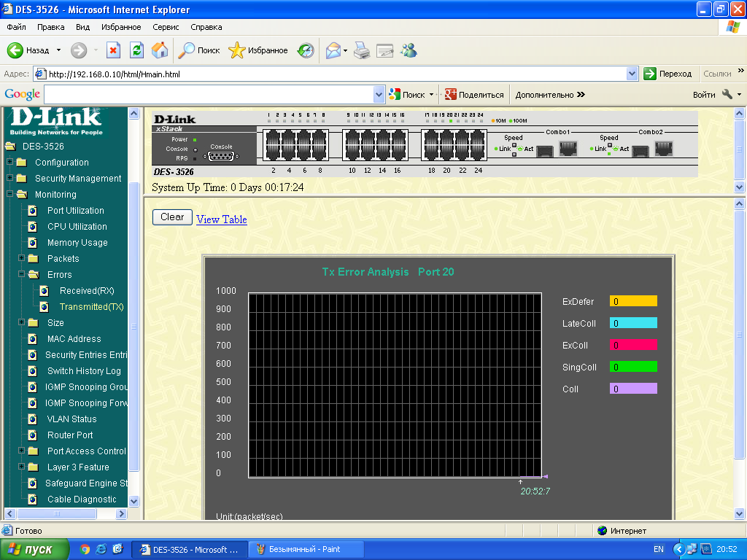Screen dimensions: 747x560
Task: Click the Поделиться share button
Action: pos(474,94)
